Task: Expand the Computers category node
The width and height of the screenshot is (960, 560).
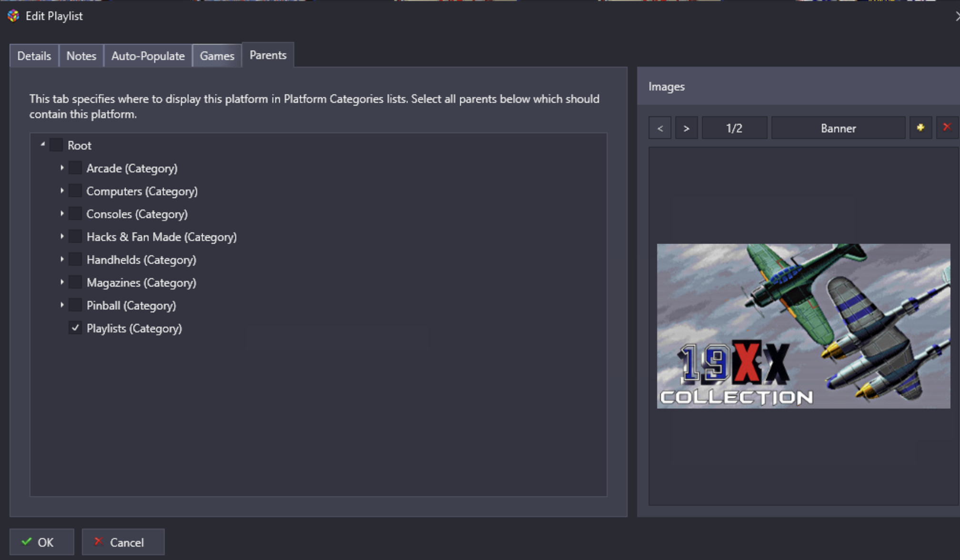Action: (62, 190)
